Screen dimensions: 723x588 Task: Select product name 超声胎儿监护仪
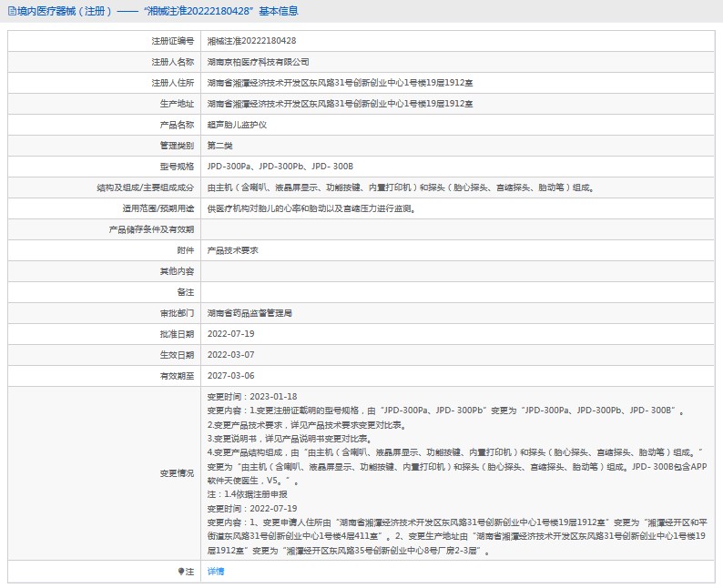click(x=237, y=125)
